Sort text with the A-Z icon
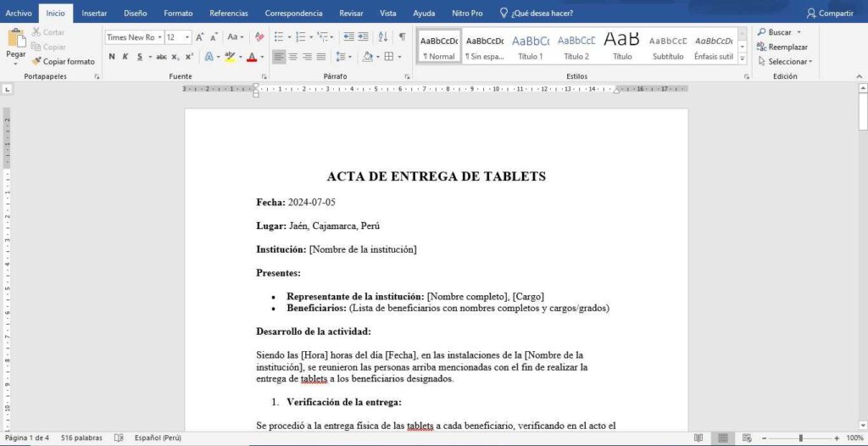The image size is (868, 446). point(383,37)
